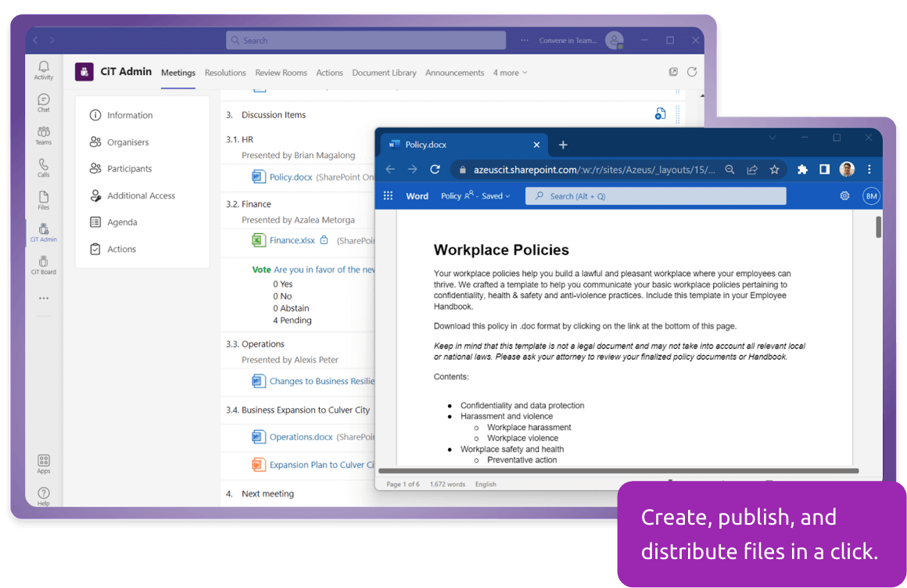Open Chat in the Teams sidebar

tap(44, 102)
